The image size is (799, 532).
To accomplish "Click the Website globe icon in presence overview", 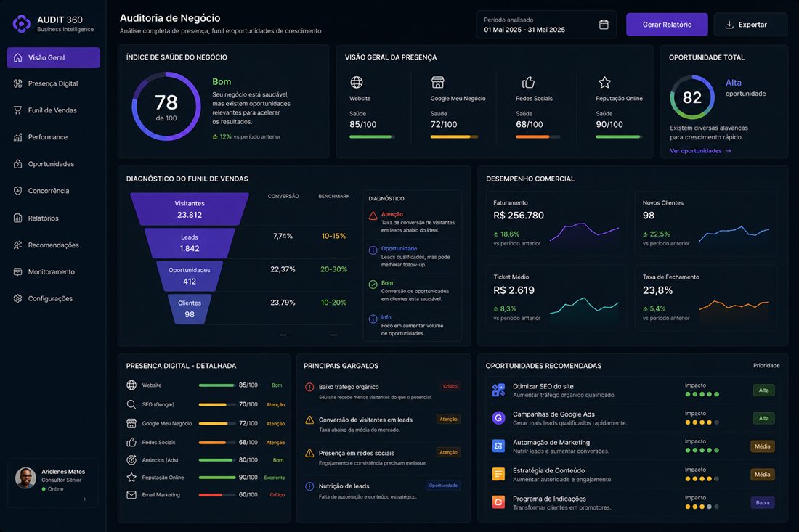I will pyautogui.click(x=357, y=82).
